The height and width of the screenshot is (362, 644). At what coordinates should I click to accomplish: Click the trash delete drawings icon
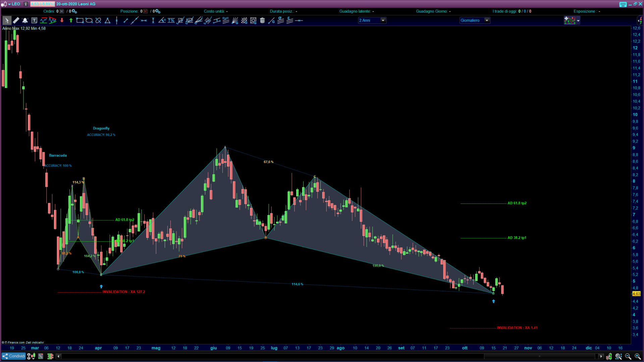262,20
